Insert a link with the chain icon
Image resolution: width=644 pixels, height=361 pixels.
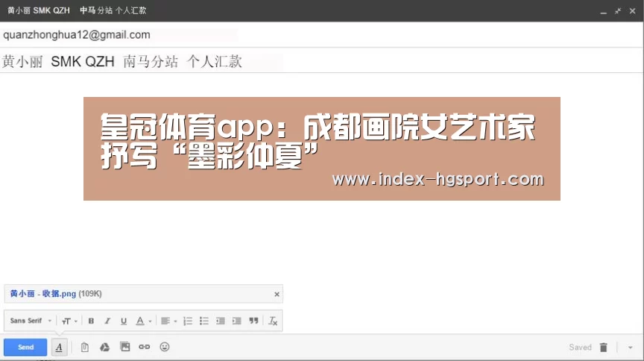click(144, 347)
